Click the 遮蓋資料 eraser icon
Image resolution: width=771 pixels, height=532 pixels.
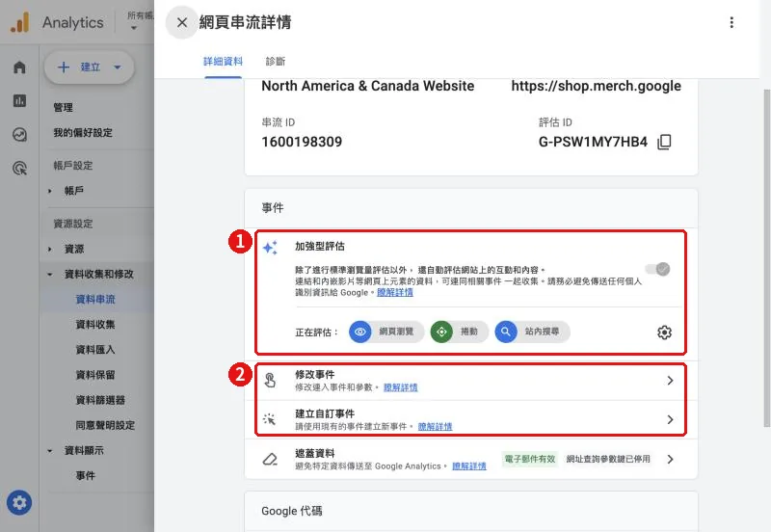click(270, 459)
